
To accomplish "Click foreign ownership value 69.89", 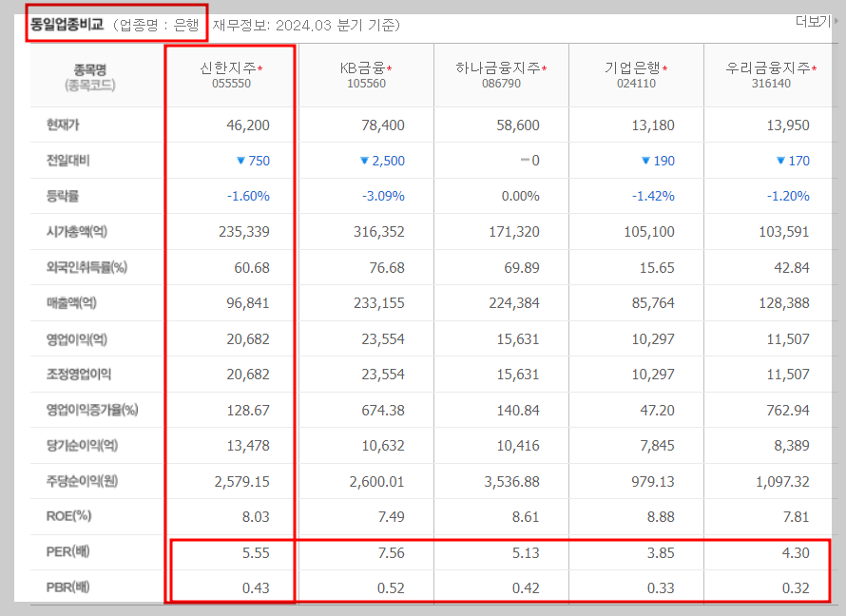I will [x=522, y=268].
